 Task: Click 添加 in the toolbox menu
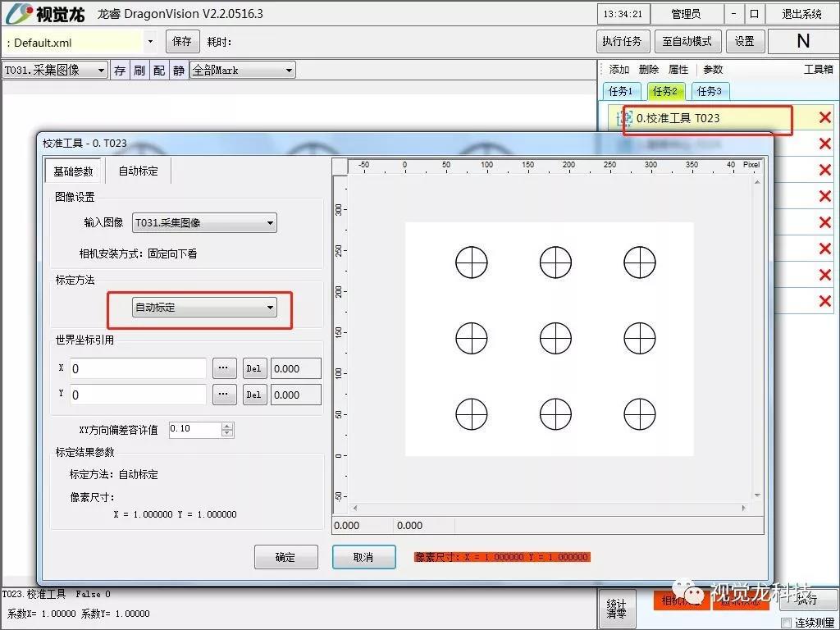tap(619, 70)
